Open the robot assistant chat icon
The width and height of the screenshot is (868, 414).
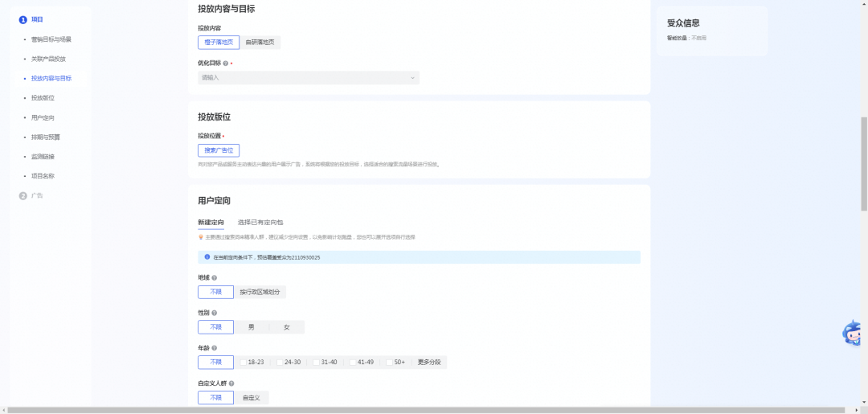853,333
